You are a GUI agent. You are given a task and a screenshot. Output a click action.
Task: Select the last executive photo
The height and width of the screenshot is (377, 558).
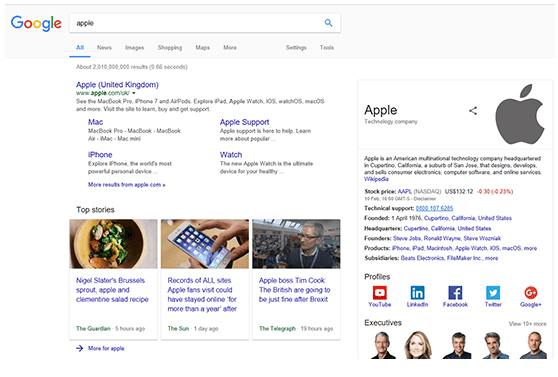(533, 345)
